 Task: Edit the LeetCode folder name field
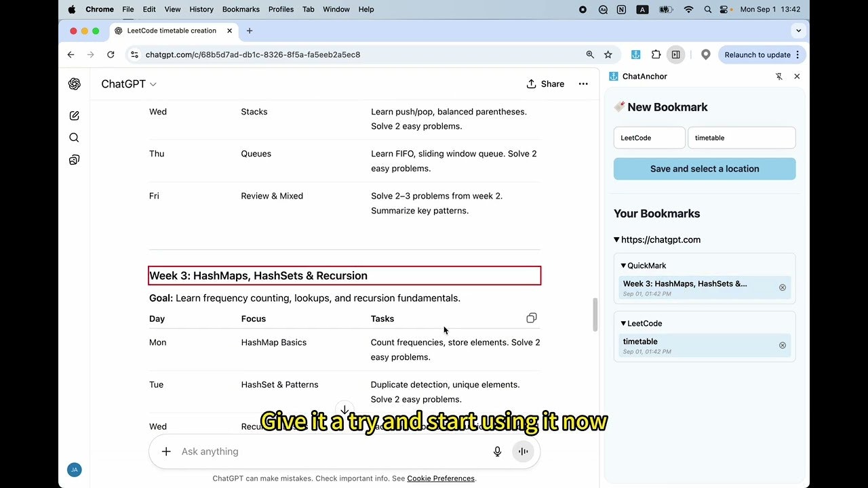pos(650,138)
